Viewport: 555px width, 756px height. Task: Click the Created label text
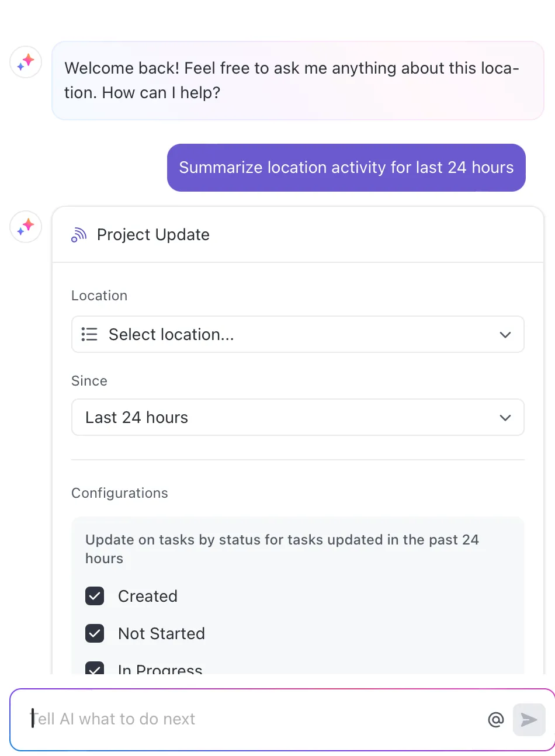[148, 596]
